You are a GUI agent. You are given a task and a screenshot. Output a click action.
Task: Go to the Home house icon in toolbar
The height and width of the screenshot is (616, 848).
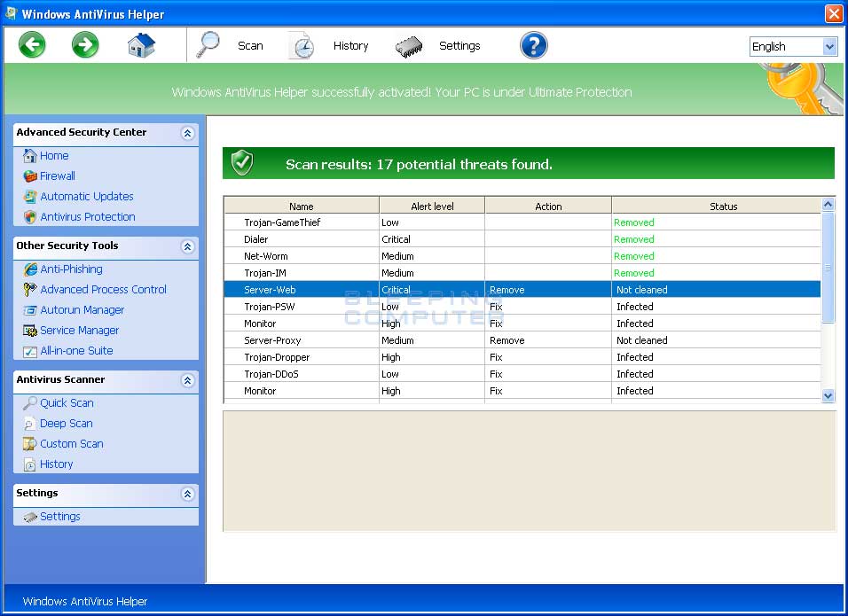pos(141,45)
